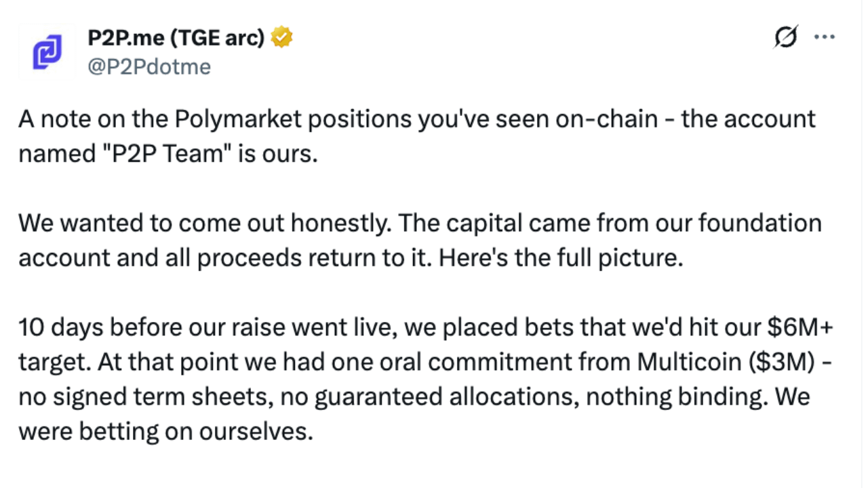Click the P2P.me purple logo avatar
Screen dimensions: 868x488
pos(47,52)
